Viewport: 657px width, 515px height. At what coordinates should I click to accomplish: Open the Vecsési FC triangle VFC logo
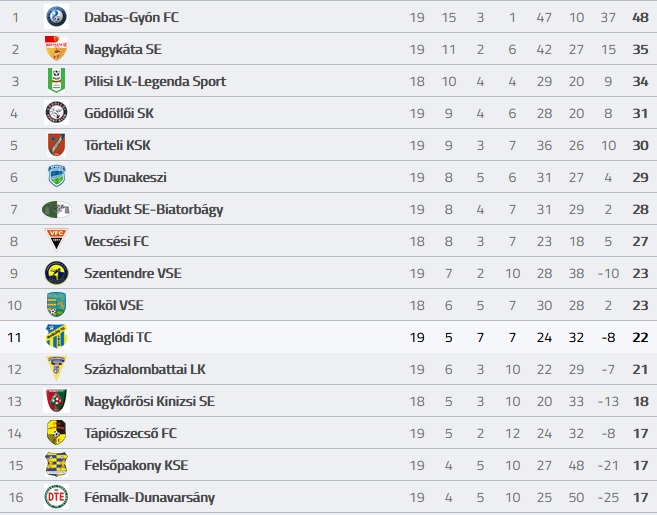[x=56, y=240]
